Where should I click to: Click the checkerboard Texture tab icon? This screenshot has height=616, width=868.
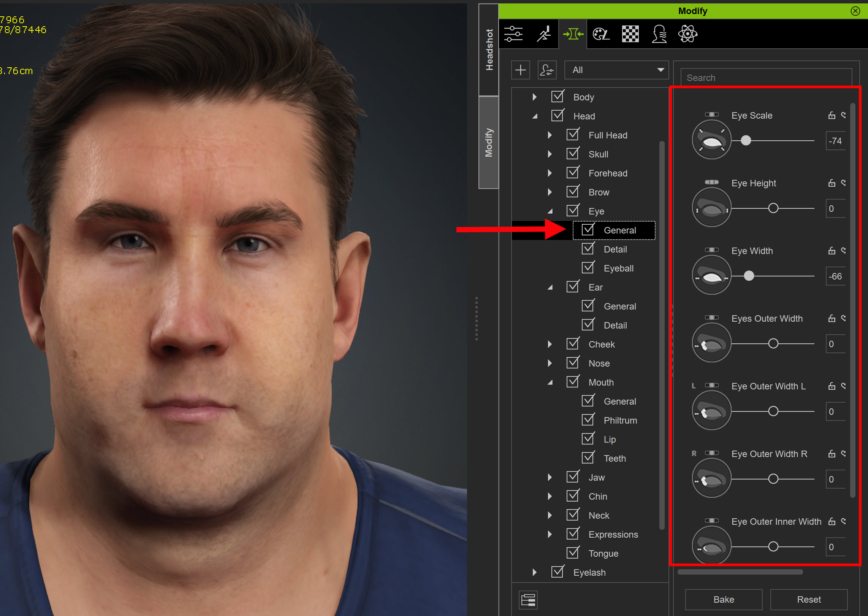(x=630, y=34)
